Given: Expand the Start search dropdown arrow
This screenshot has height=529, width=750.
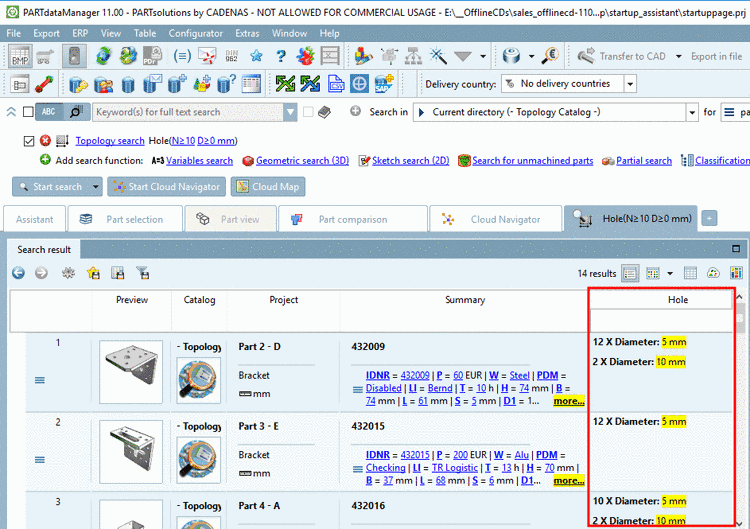Looking at the screenshot, I should [96, 187].
